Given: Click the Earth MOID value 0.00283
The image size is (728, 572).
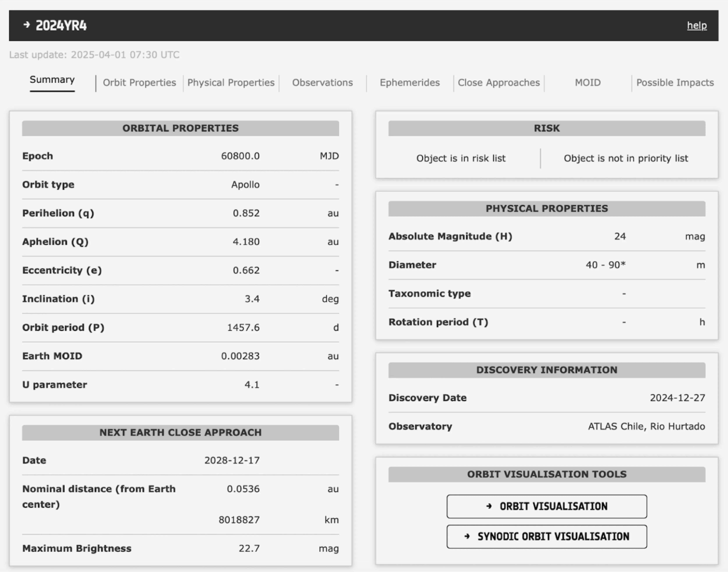Looking at the screenshot, I should coord(240,356).
